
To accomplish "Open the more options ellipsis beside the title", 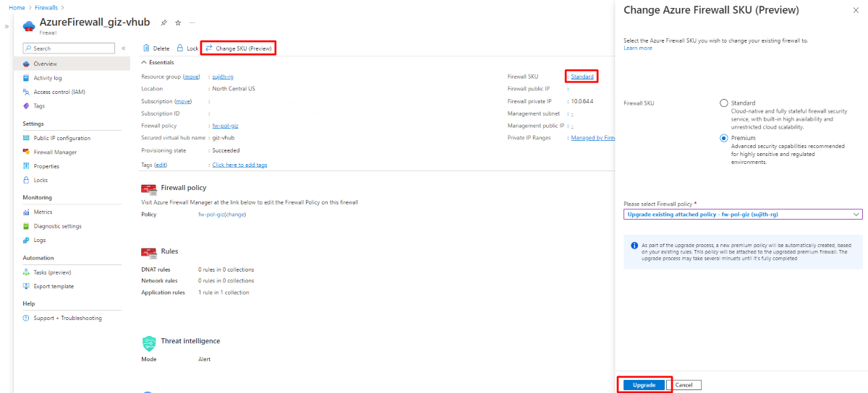I will tap(192, 22).
